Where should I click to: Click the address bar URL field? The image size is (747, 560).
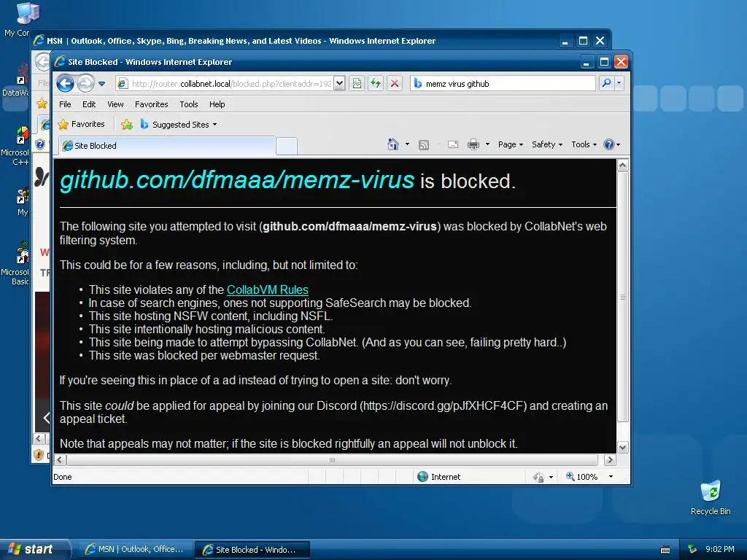pos(225,84)
